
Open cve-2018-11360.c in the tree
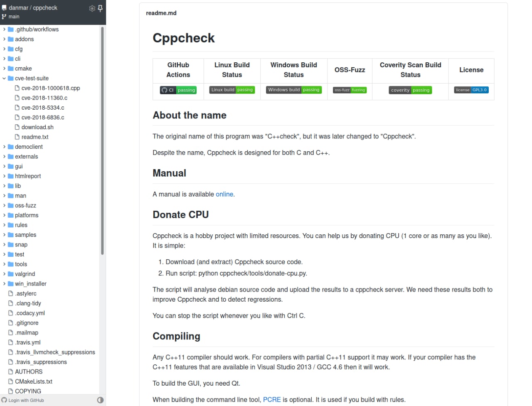pos(44,98)
